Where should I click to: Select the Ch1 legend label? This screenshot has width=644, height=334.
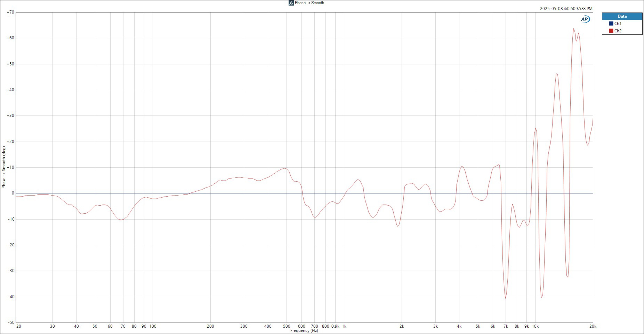pos(618,23)
